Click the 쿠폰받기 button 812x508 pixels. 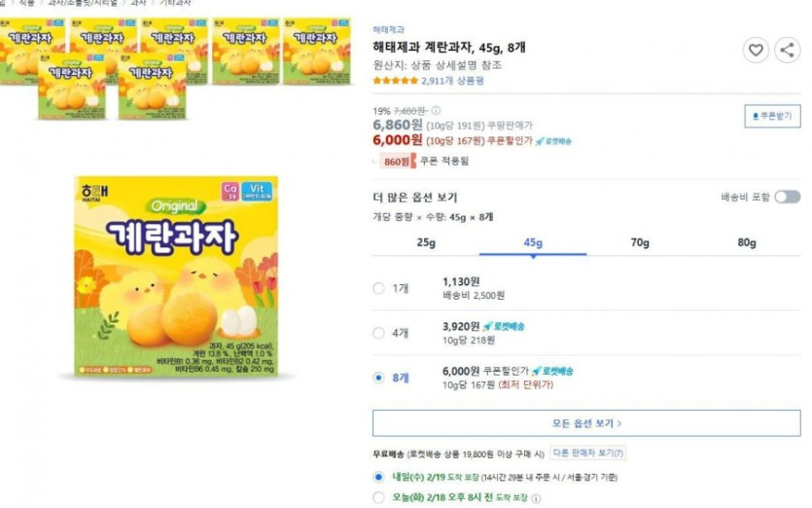(772, 116)
